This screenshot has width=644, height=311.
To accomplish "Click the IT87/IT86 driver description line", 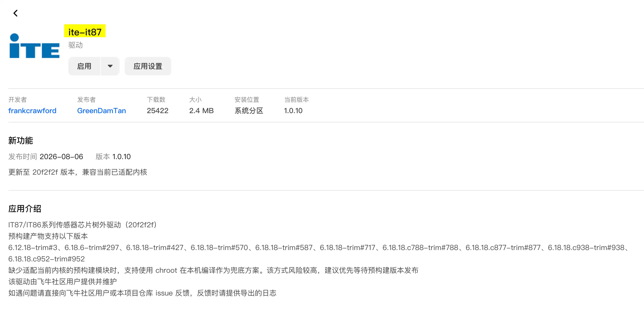I will [x=83, y=225].
